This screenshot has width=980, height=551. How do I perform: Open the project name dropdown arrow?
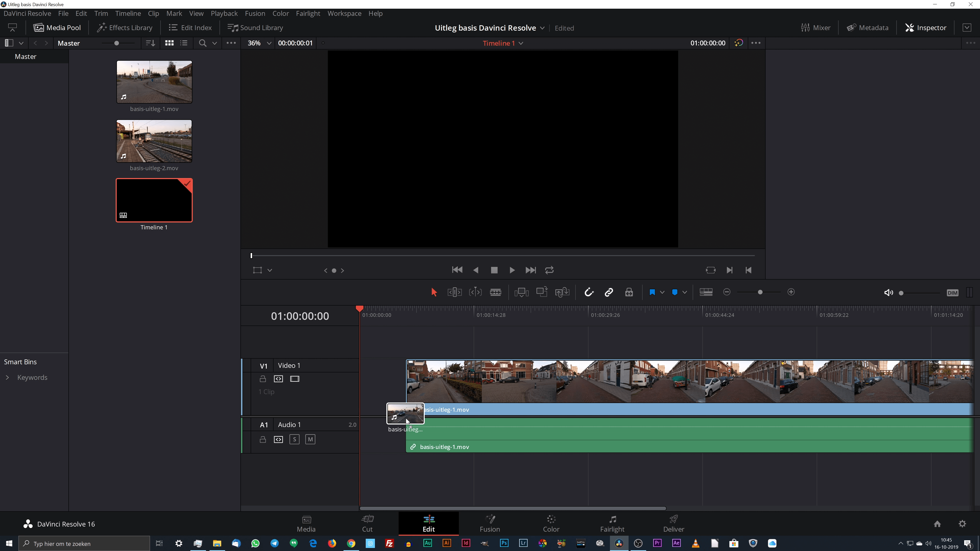(542, 28)
